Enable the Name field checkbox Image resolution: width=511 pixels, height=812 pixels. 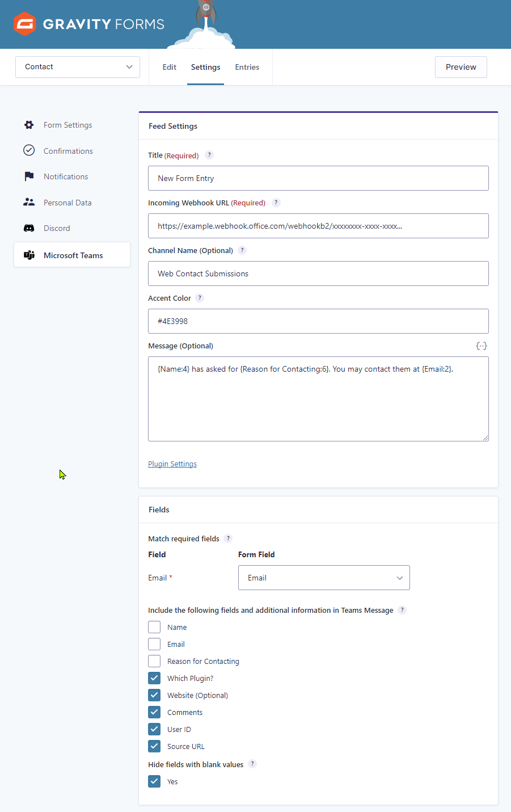coord(154,627)
